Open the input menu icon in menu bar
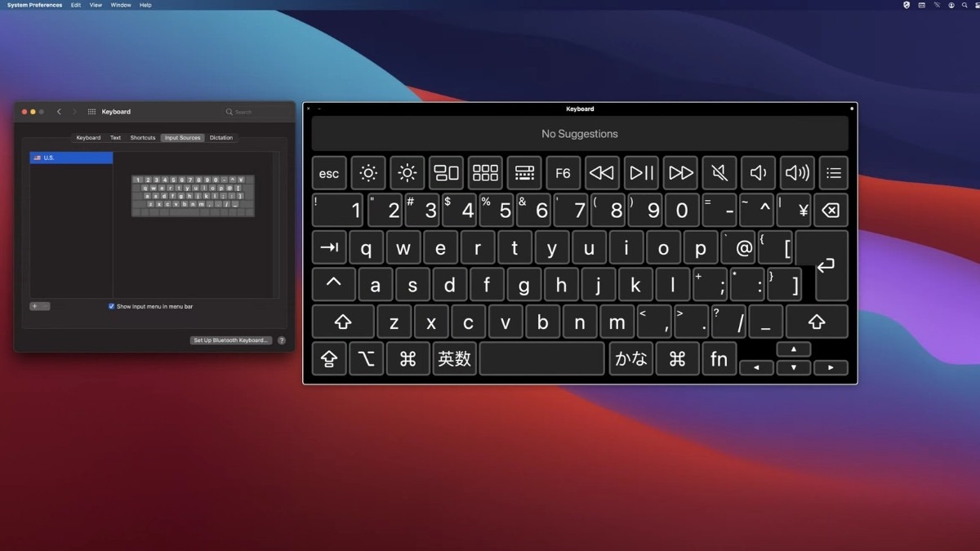Image resolution: width=980 pixels, height=551 pixels. [x=921, y=5]
